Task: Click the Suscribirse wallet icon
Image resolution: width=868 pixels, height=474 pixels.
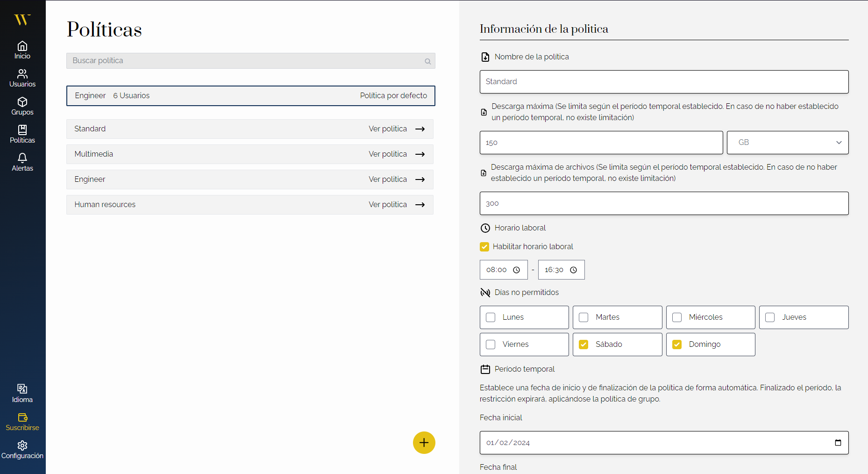Action: (22, 417)
